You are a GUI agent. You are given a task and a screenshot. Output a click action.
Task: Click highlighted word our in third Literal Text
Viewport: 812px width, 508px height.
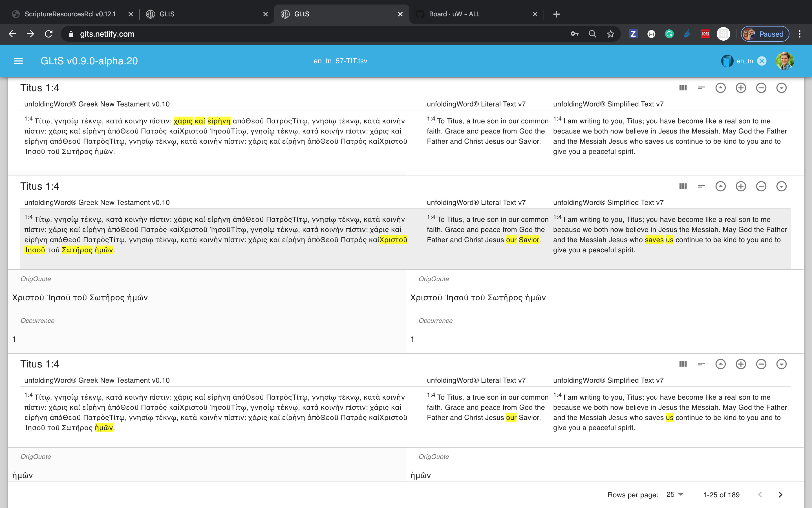coord(511,417)
